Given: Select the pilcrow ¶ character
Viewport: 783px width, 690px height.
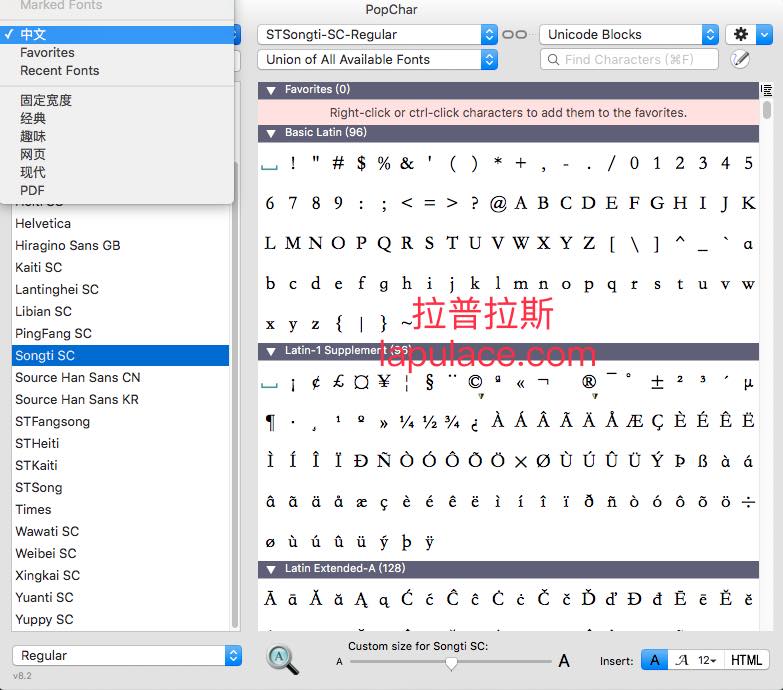Looking at the screenshot, I should 270,422.
